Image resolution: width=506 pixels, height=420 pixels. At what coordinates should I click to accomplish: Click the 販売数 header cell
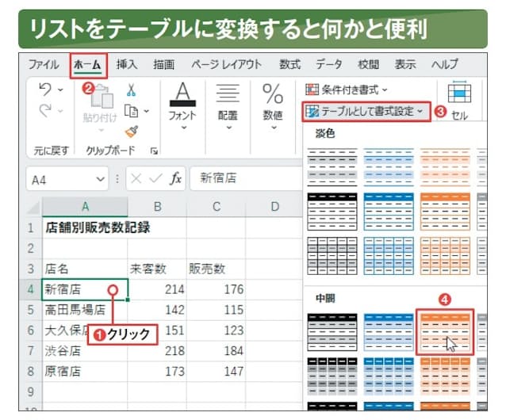point(217,269)
